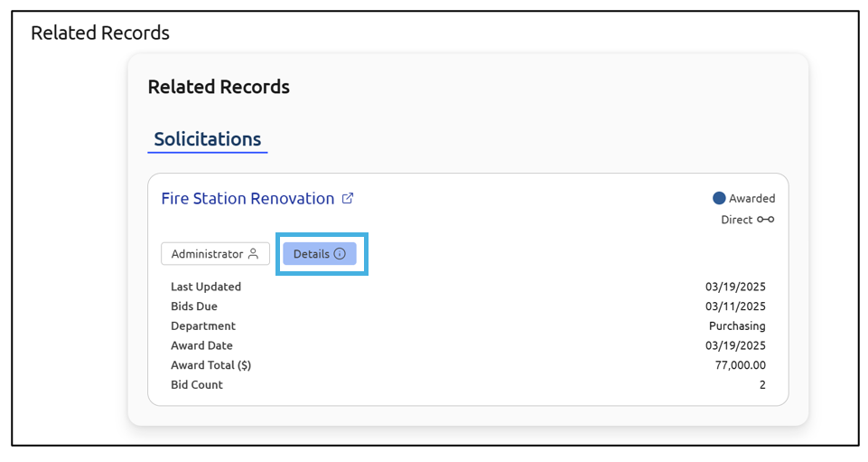Select the award total amount 77,000.00
868x462 pixels.
[x=740, y=365]
